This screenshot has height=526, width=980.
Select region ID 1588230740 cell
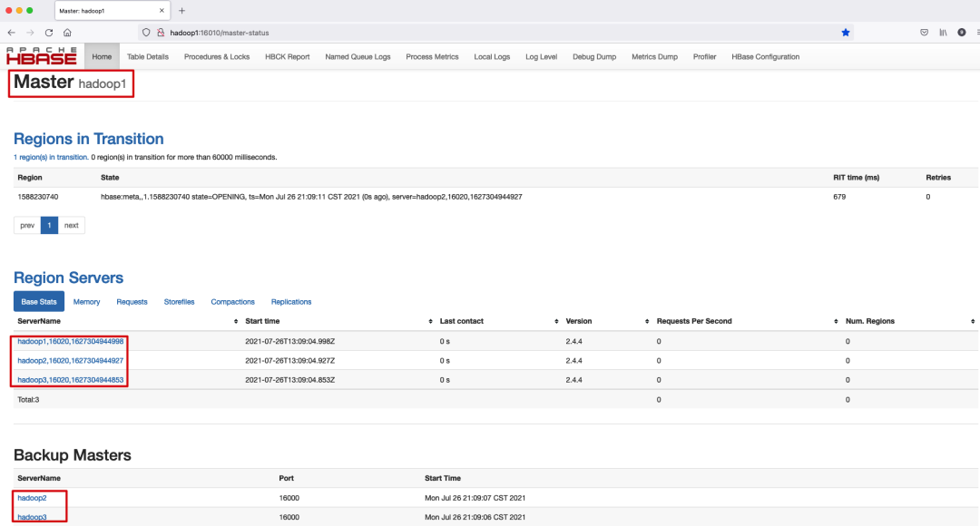coord(37,197)
